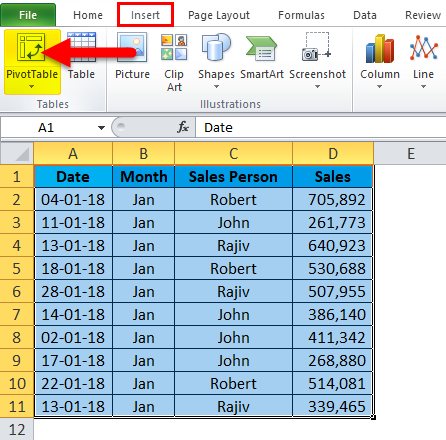Click the Month header cell
The image size is (446, 440).
[x=143, y=176]
